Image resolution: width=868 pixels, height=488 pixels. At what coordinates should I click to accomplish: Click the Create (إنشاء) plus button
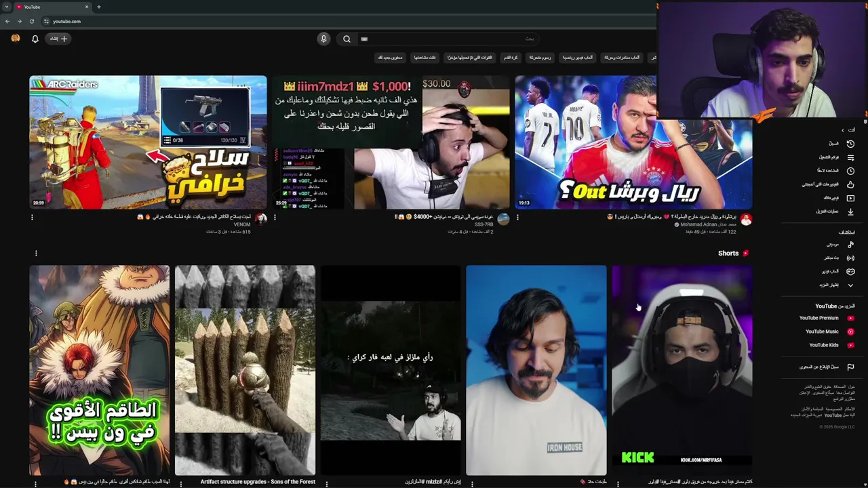[x=58, y=39]
